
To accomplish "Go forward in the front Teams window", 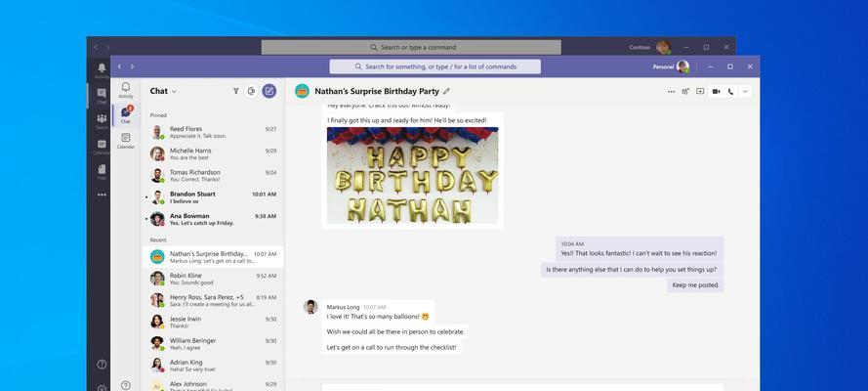I will point(132,66).
